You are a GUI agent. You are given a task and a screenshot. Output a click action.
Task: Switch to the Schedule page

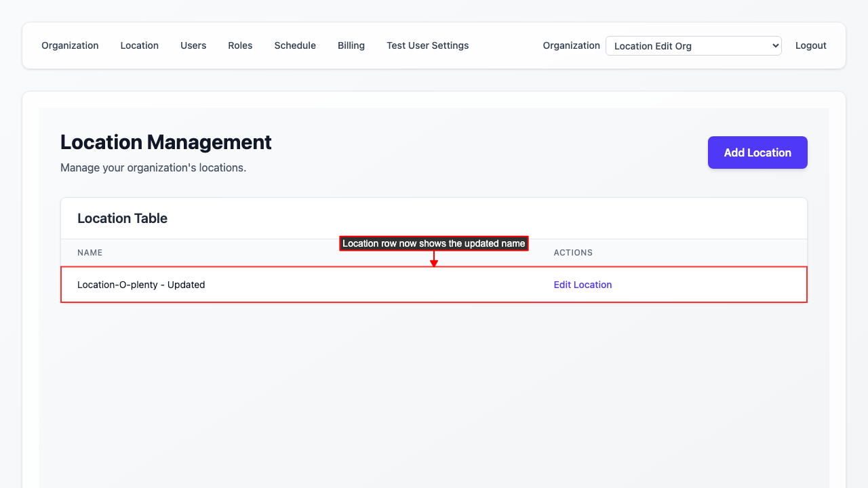pos(295,45)
